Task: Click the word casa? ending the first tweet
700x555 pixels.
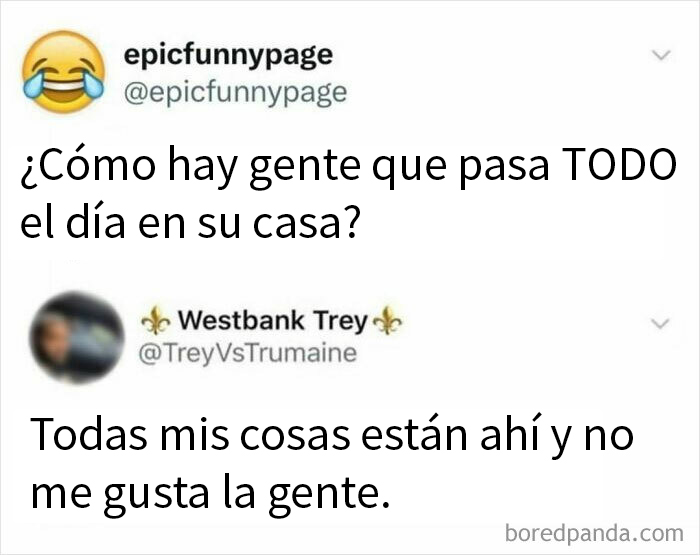Action: pos(305,221)
